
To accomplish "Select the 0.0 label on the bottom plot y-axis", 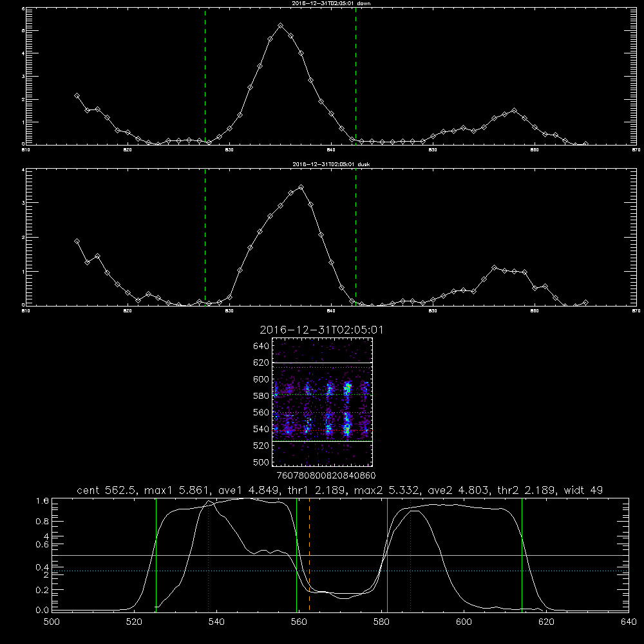I will (43, 611).
